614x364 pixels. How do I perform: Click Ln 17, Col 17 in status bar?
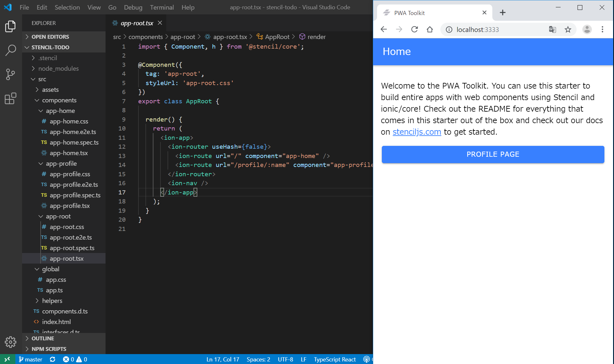[x=223, y=359]
